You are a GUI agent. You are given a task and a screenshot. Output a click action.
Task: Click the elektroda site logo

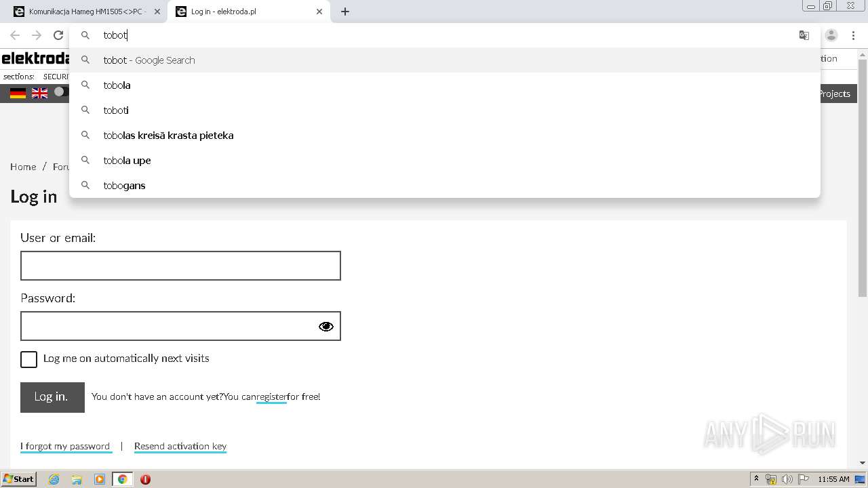pos(35,58)
